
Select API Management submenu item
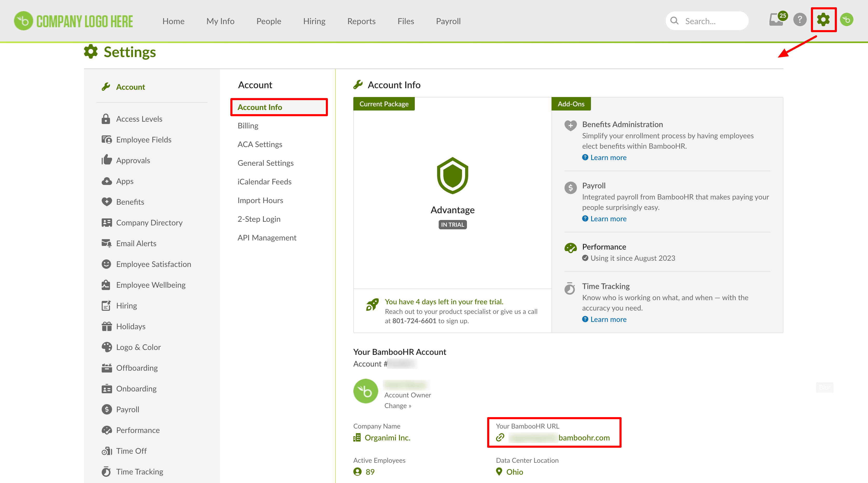(267, 238)
